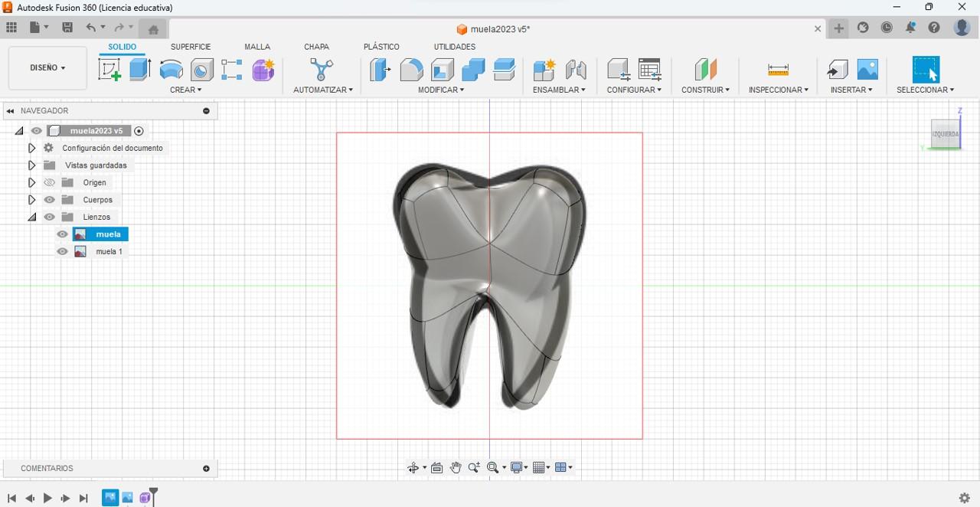Viewport: 980px width, 507px height.
Task: Select the Combine bodies tool
Action: click(473, 70)
